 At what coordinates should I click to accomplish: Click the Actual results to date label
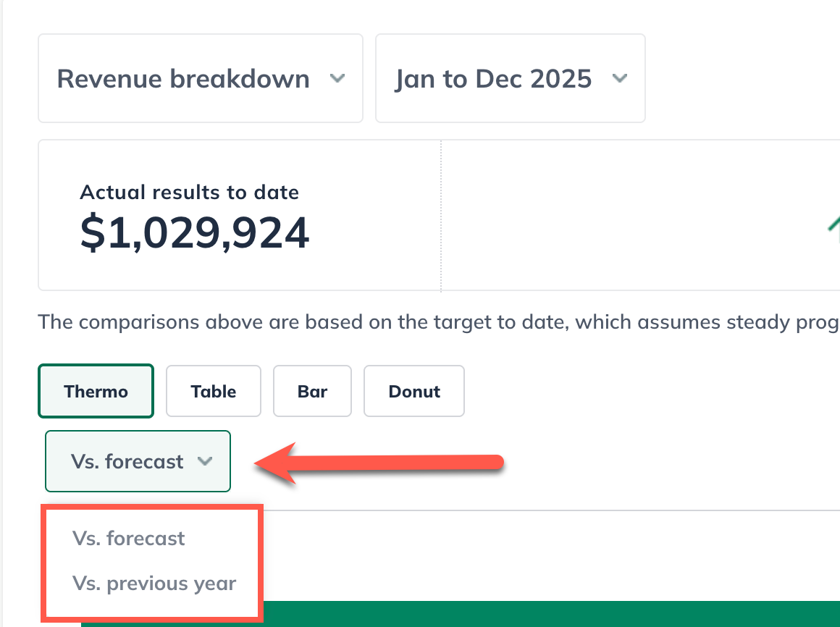(x=189, y=193)
